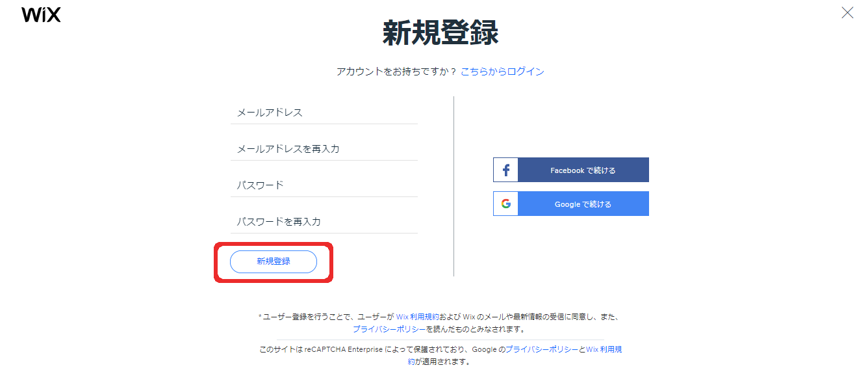Viewport: 868px width, 374px height.
Task: Open Wix プライバシーポリシー link in registration notice
Action: point(389,329)
